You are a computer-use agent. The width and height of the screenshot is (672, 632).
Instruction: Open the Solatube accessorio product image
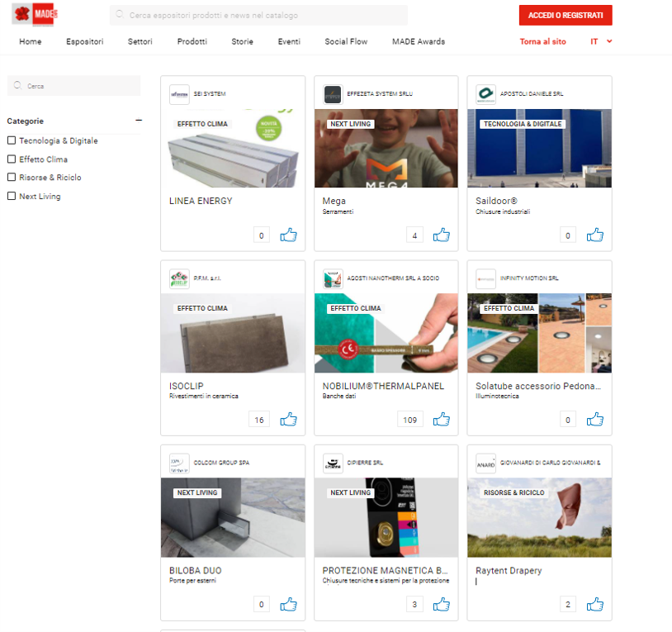point(540,333)
